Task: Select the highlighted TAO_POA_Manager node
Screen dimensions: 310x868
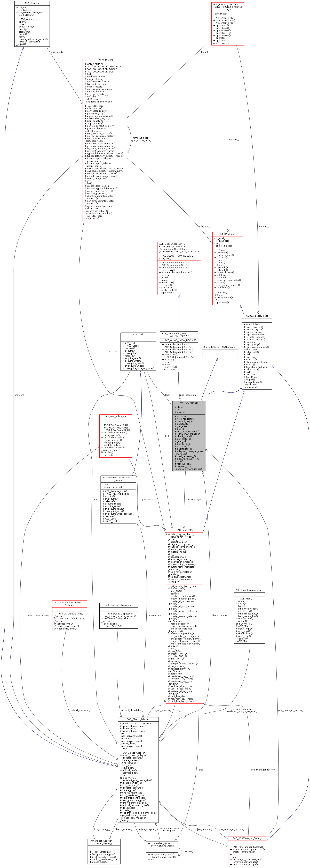Action: (188, 403)
